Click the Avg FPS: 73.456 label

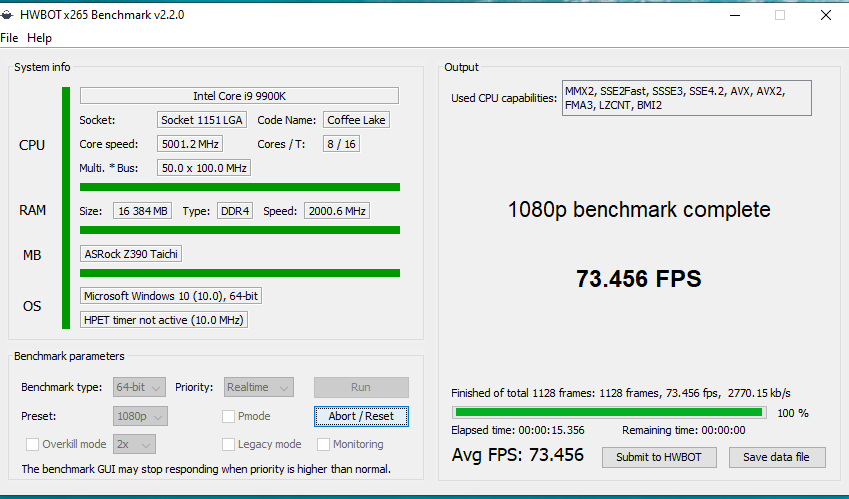click(x=518, y=455)
